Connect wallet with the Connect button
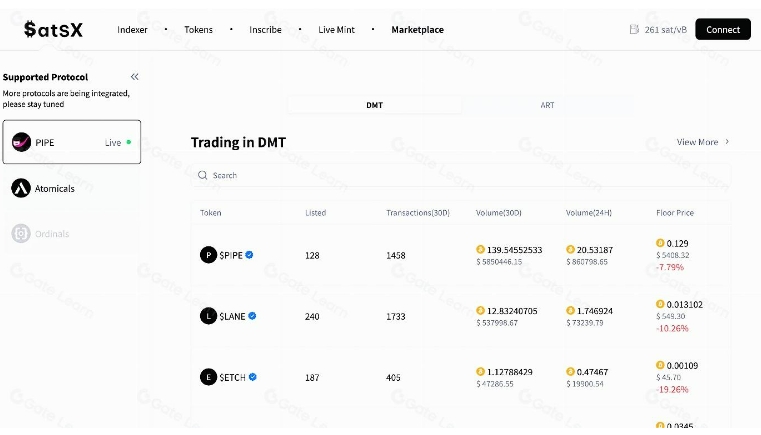The height and width of the screenshot is (435, 761). [723, 29]
